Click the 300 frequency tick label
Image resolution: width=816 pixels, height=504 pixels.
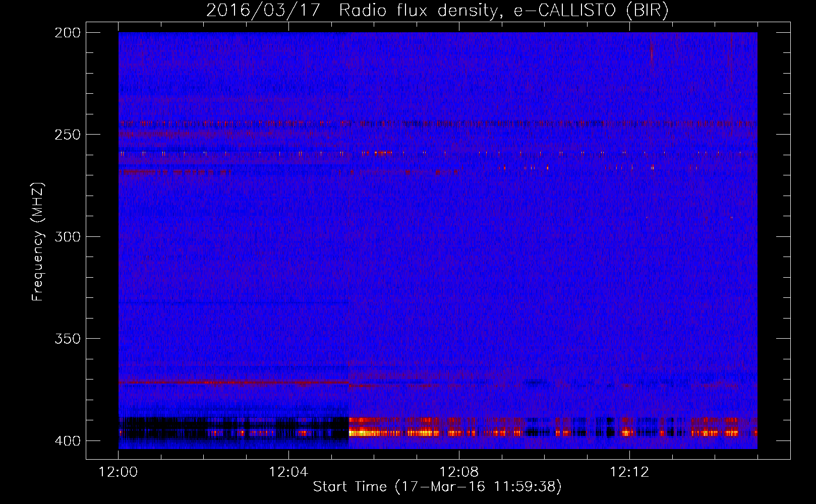coord(68,236)
